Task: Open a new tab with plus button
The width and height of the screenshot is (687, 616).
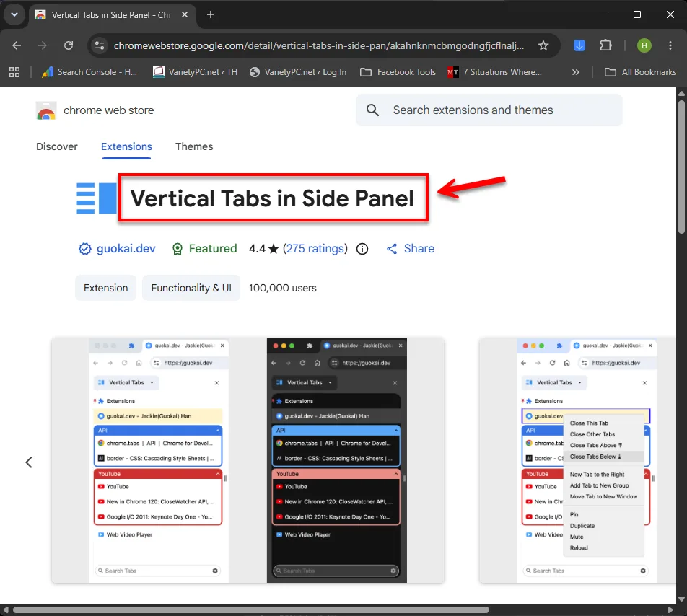Action: (x=211, y=15)
